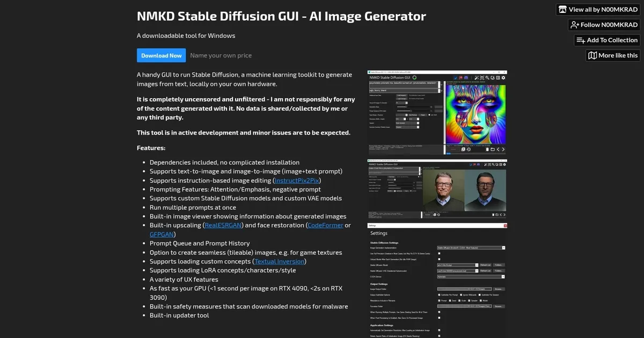
Task: Uncheck the Subfolder Per Prompt checkbox
Action: coord(439,295)
